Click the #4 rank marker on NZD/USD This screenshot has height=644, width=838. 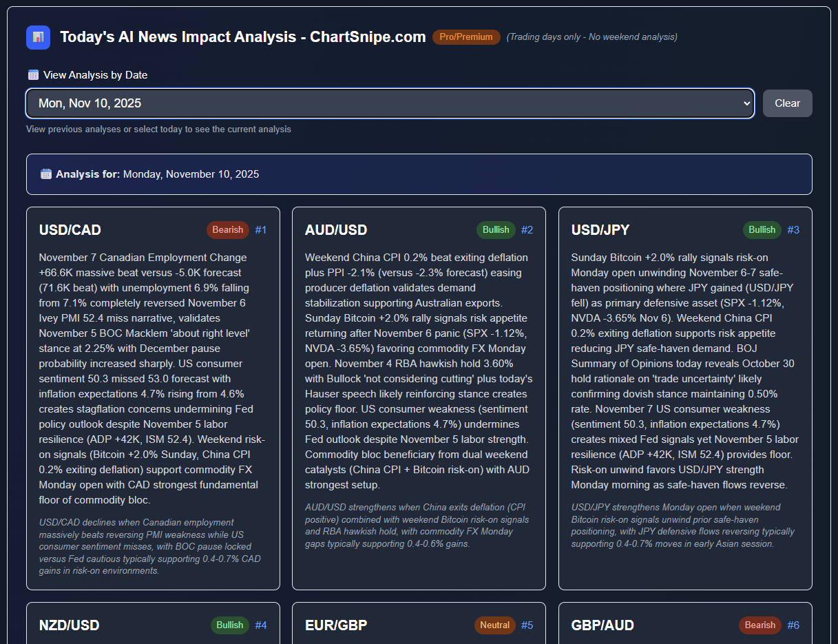[x=262, y=625]
